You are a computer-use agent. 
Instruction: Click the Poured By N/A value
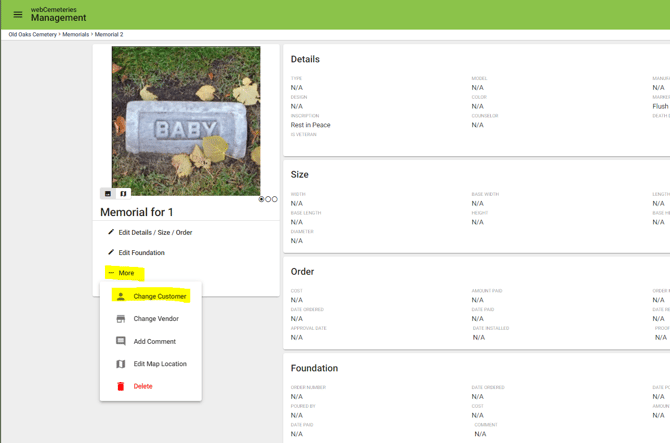pyautogui.click(x=297, y=415)
